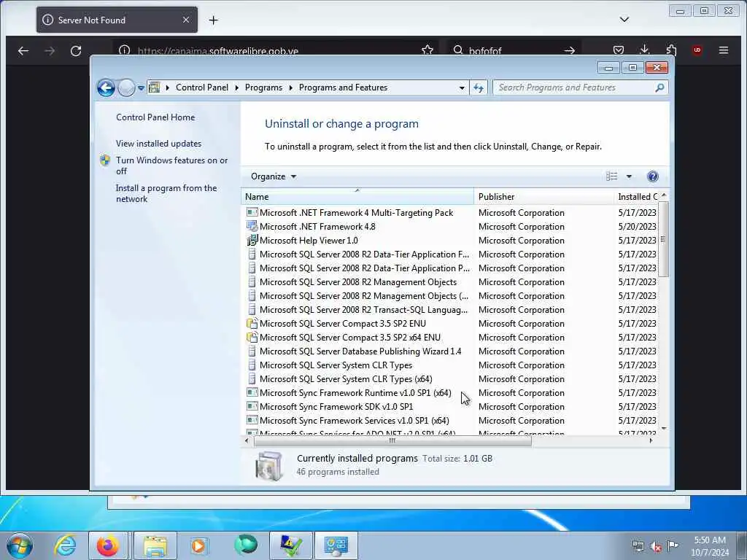Open a new Firefox tab with plus button
The image size is (747, 560).
tap(214, 20)
